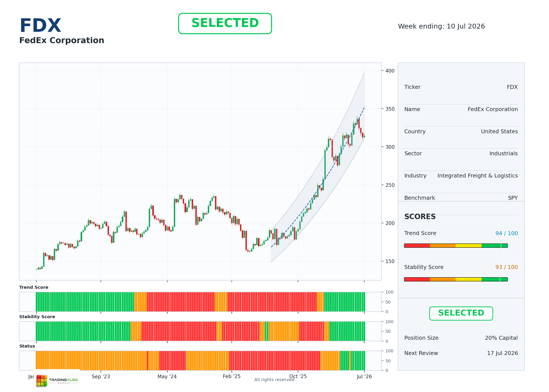The image size is (549, 392).
Task: Click the 'Industrials' sector value
Action: coord(503,154)
